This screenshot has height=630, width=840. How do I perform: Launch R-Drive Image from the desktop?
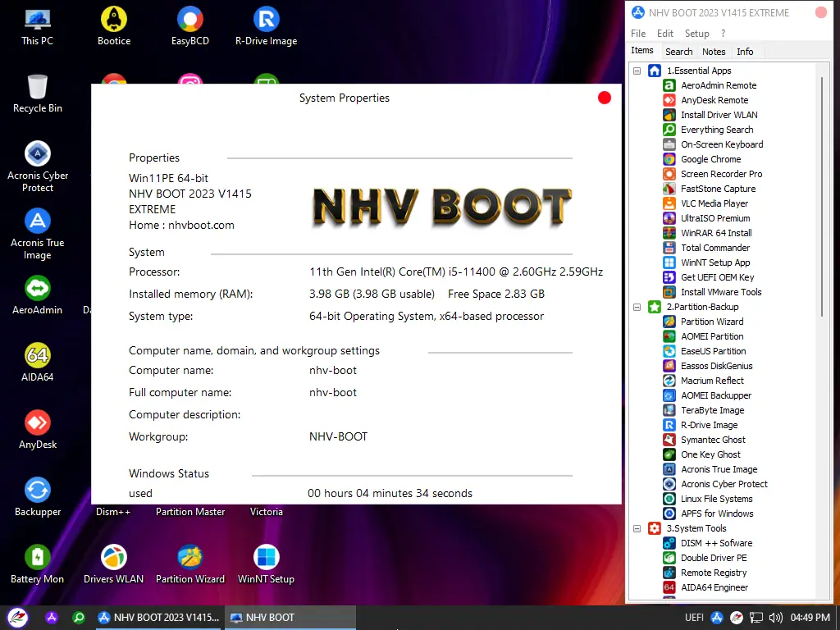click(267, 25)
